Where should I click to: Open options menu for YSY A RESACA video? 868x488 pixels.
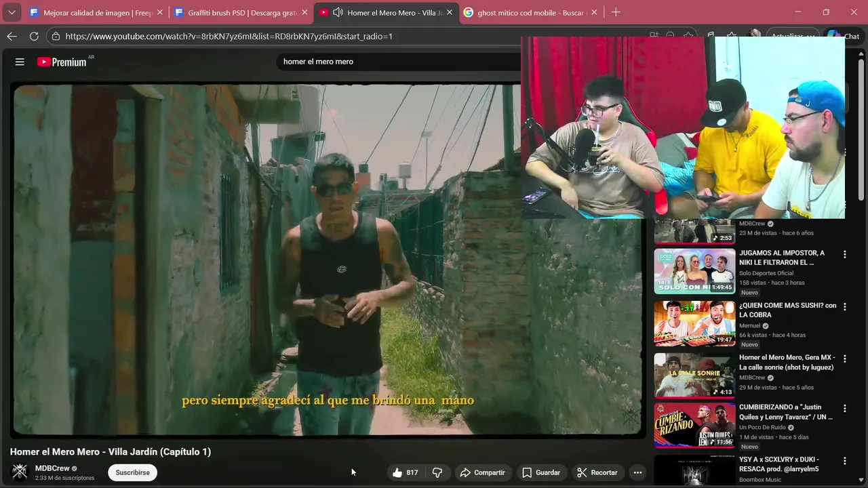(x=845, y=461)
